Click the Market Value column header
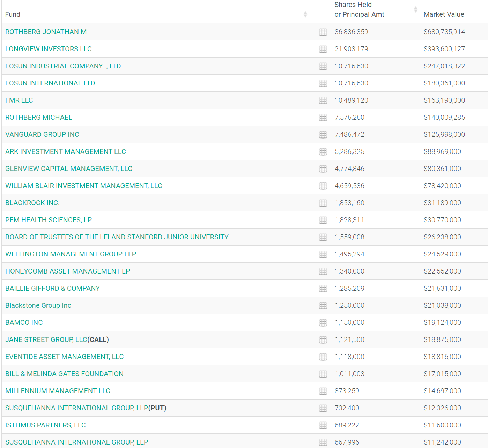The width and height of the screenshot is (488, 448). (x=444, y=14)
